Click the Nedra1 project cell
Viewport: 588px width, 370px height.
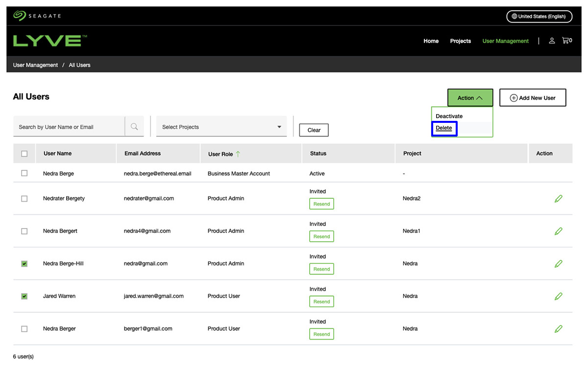pos(412,231)
